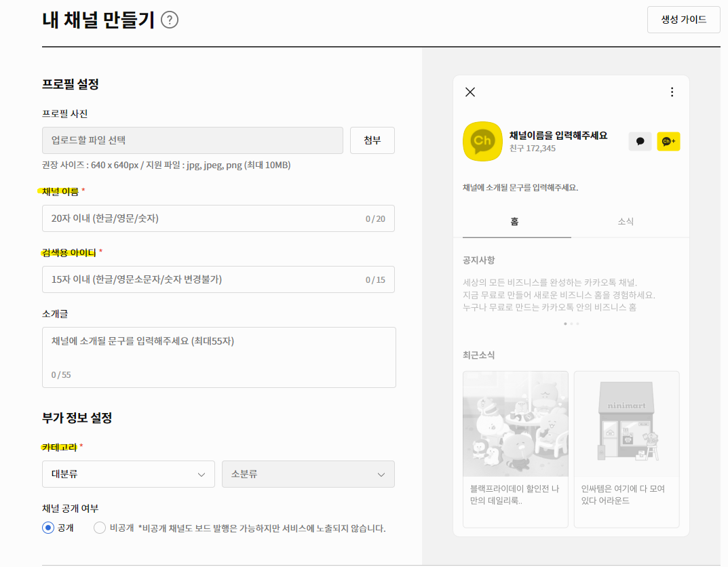Image resolution: width=728 pixels, height=567 pixels.
Task: Click the X icon on the channel preview
Action: click(x=470, y=92)
